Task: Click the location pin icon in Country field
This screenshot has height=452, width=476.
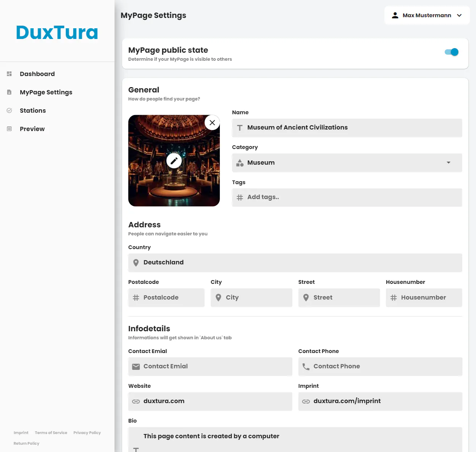Action: 136,262
